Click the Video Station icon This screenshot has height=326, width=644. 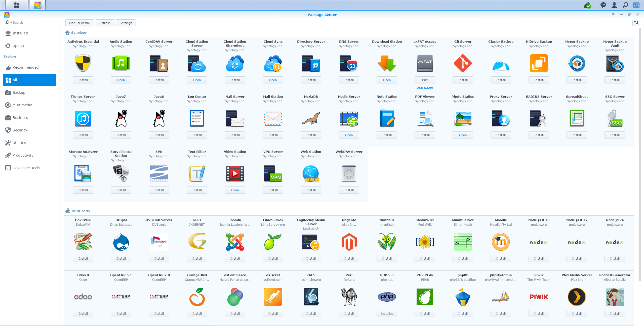(x=235, y=173)
